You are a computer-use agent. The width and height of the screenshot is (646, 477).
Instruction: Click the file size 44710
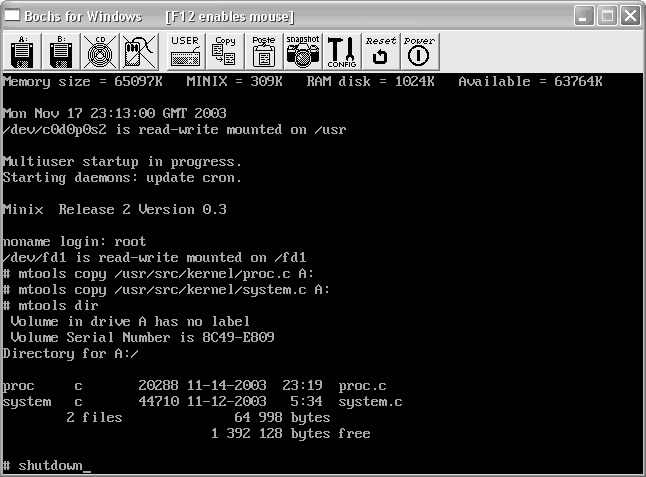click(159, 401)
